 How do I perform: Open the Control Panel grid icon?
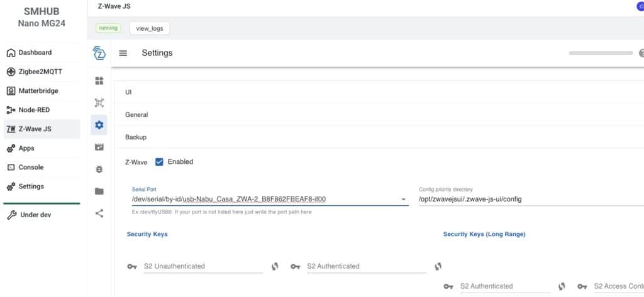(99, 80)
